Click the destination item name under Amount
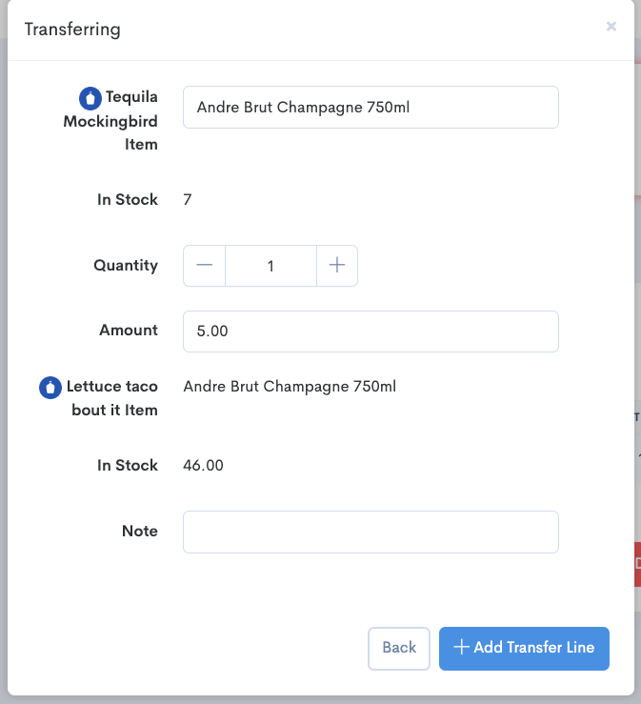641x704 pixels. tap(289, 386)
